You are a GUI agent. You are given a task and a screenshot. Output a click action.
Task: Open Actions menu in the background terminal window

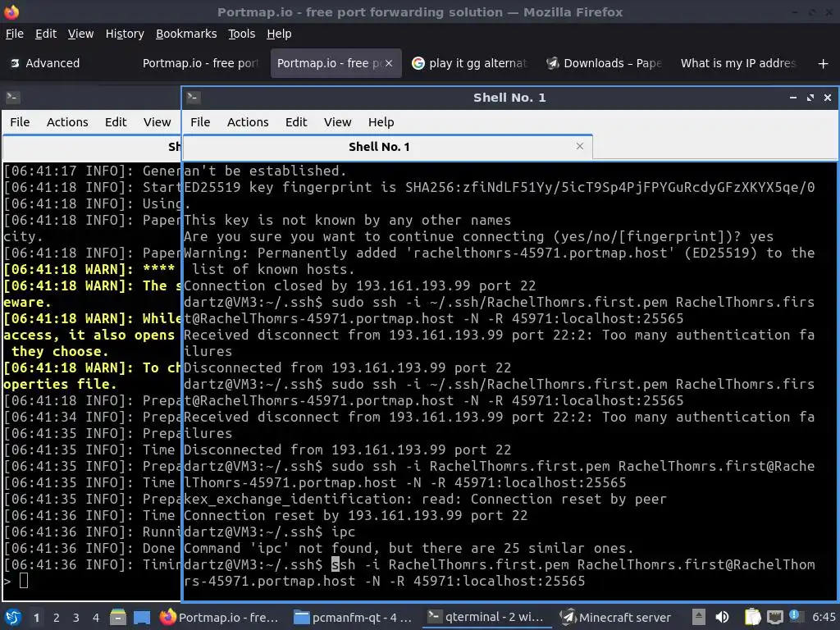(x=67, y=122)
